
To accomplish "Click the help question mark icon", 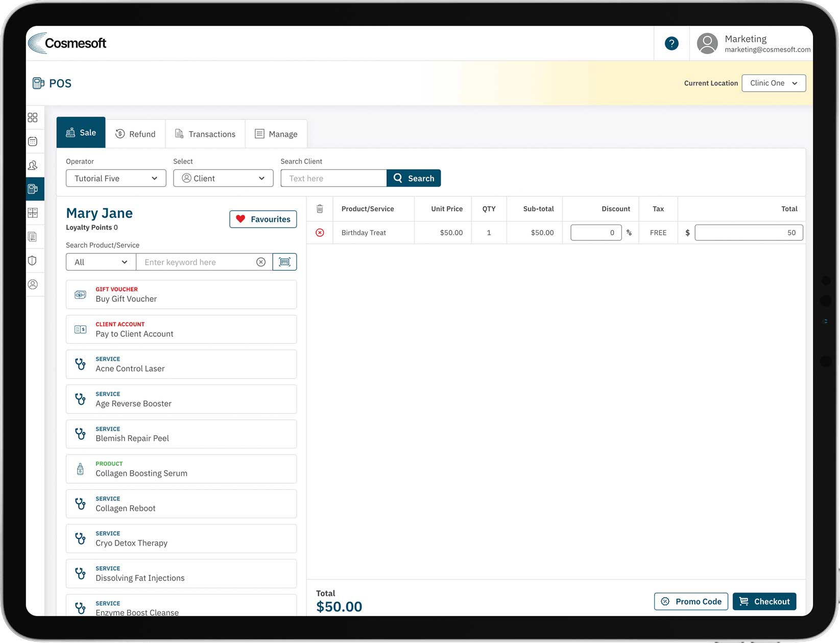I will 671,43.
